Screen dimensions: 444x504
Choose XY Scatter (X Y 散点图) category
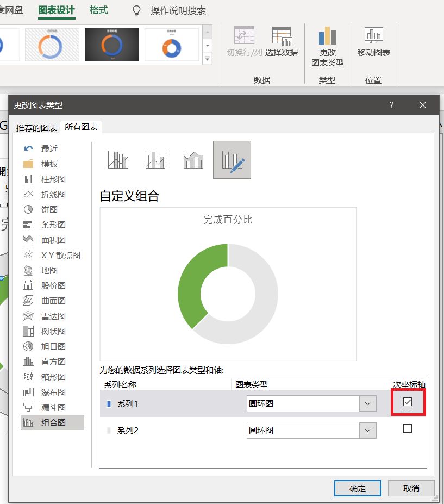(52, 255)
